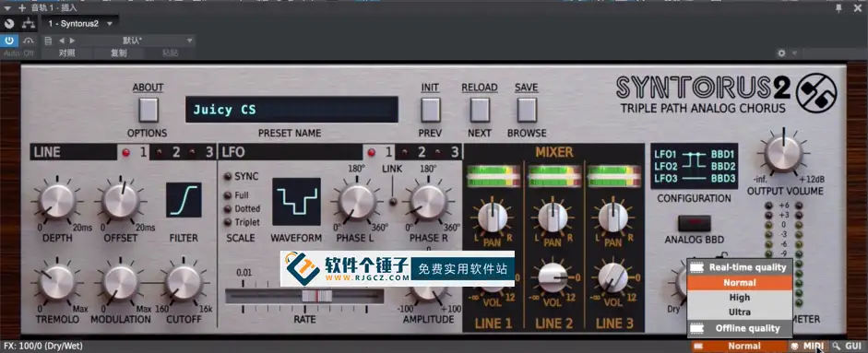Open the GUI magnifier zoom option
Viewport: 868px width, 353px height.
coord(847,347)
